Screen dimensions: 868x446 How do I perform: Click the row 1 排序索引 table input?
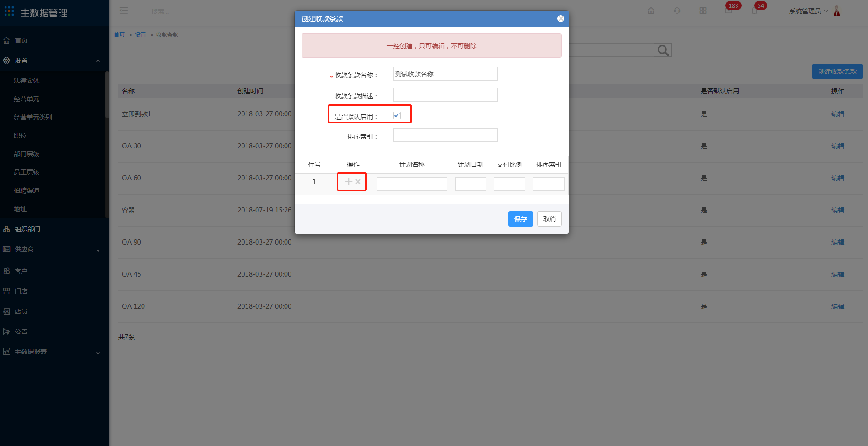point(549,184)
